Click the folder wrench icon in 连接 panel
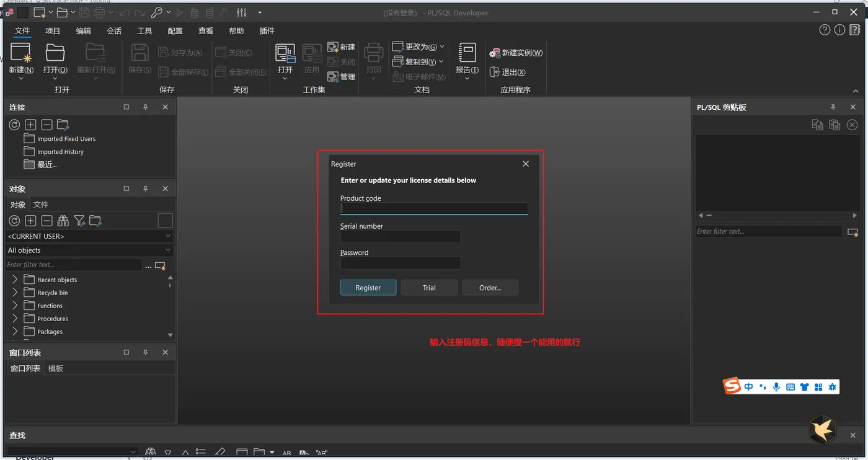This screenshot has width=868, height=460. click(x=63, y=125)
